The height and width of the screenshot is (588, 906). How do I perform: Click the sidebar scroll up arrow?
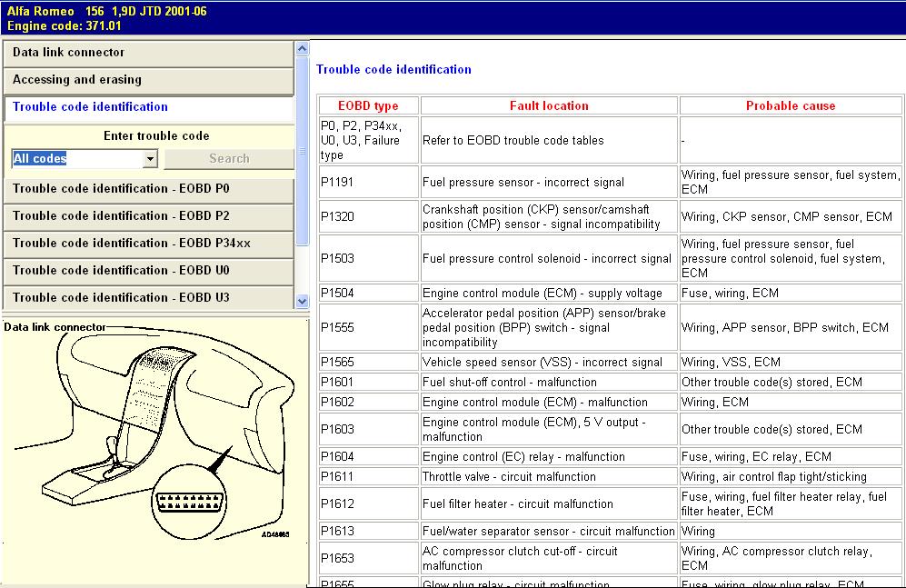click(x=303, y=48)
